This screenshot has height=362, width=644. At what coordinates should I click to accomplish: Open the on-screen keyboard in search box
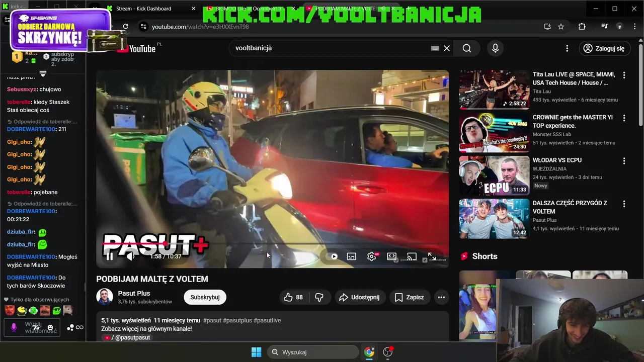(435, 48)
